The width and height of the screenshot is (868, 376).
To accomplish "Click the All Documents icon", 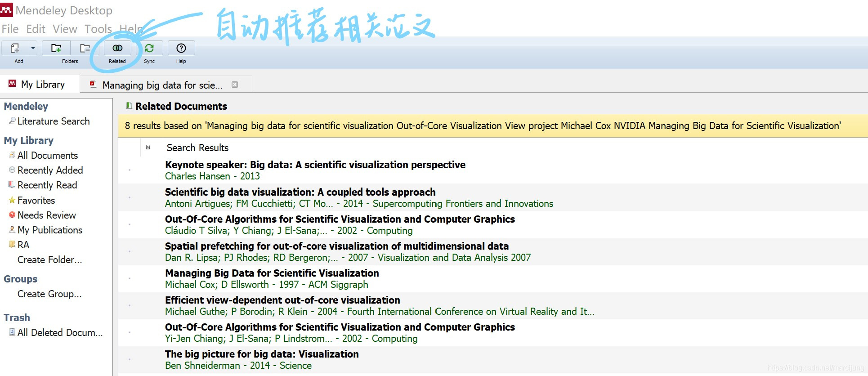I will (x=12, y=155).
